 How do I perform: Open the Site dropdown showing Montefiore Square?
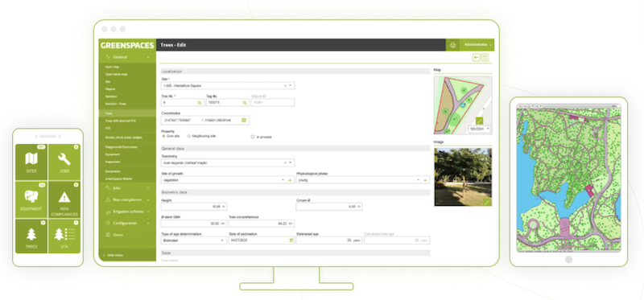(x=228, y=86)
